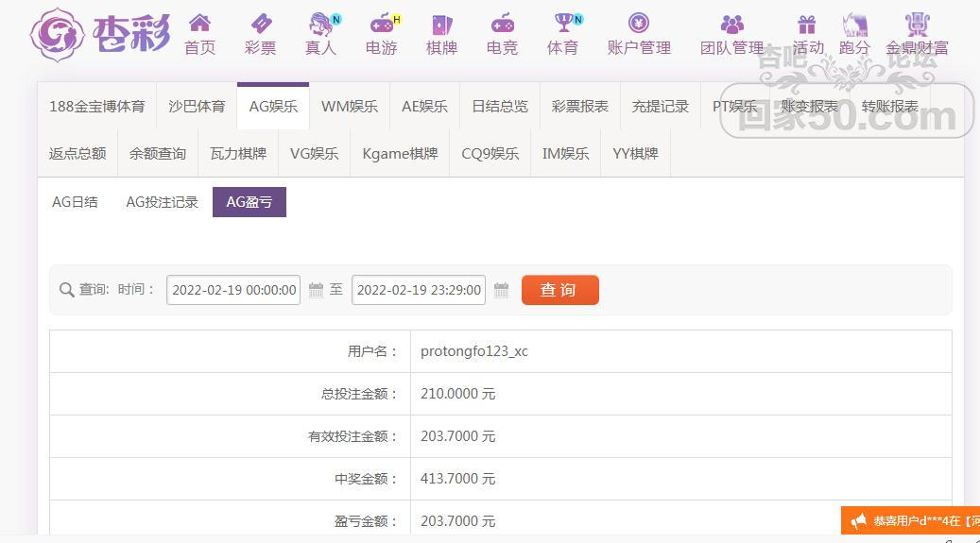Image resolution: width=980 pixels, height=543 pixels.
Task: Switch to the CQ9娱乐 tab
Action: (490, 153)
